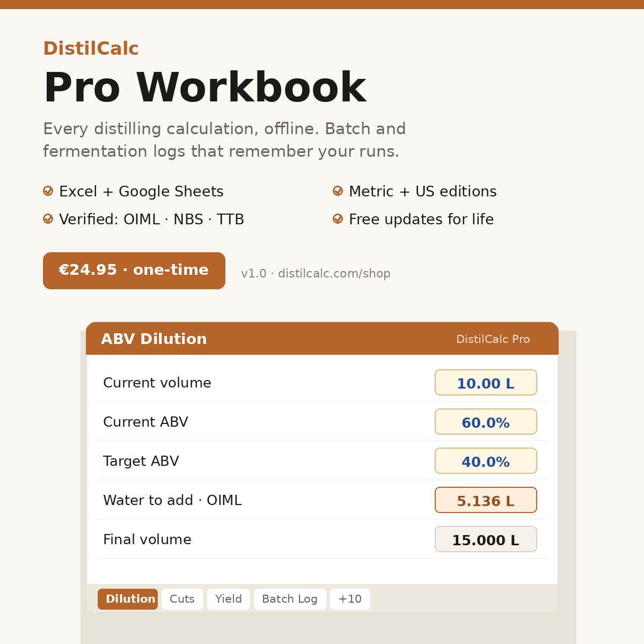Select the Final volume 15.000 L cell
The image size is (644, 644).
486,539
